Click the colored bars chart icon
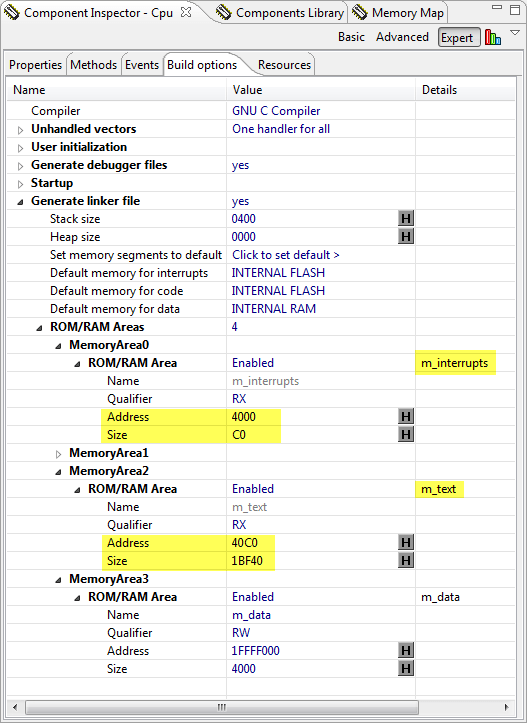 493,37
